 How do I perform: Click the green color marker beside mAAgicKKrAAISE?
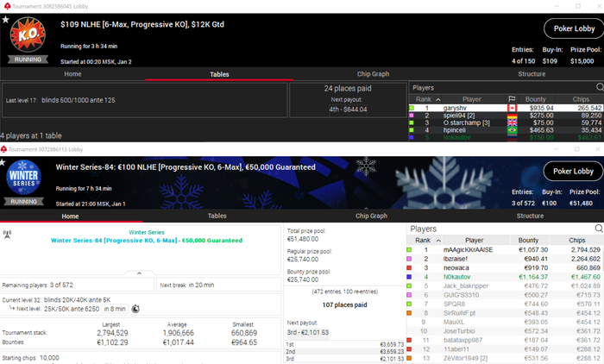pyautogui.click(x=409, y=249)
